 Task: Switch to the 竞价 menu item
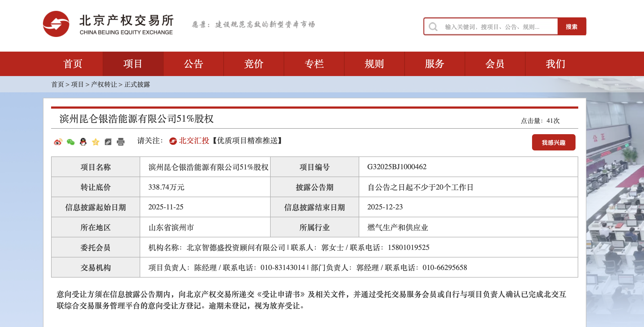(254, 64)
